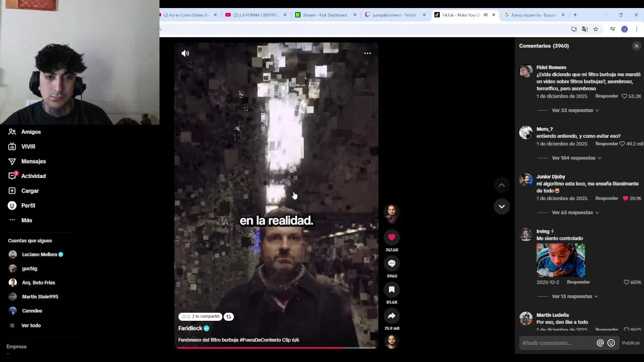The image size is (644, 362).
Task: Reply to Junior Djoby's comment
Action: (x=607, y=199)
